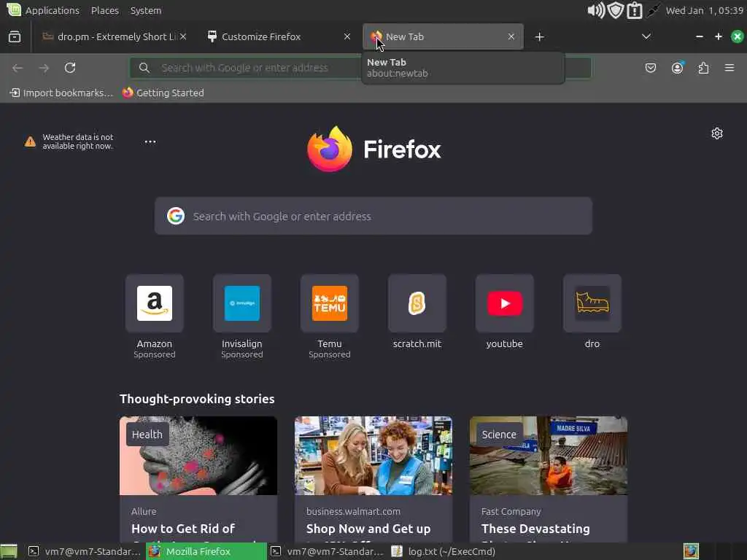Open the Temu sponsored shortcut
Image resolution: width=747 pixels, height=560 pixels.
tap(330, 303)
